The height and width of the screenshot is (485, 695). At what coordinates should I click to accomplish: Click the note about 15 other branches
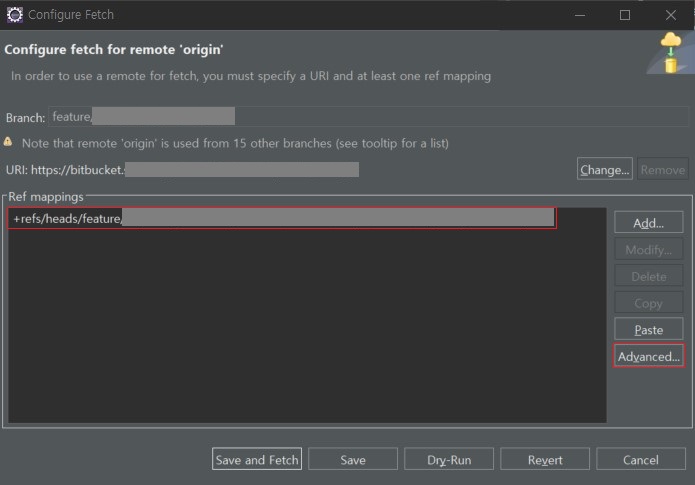coord(235,143)
